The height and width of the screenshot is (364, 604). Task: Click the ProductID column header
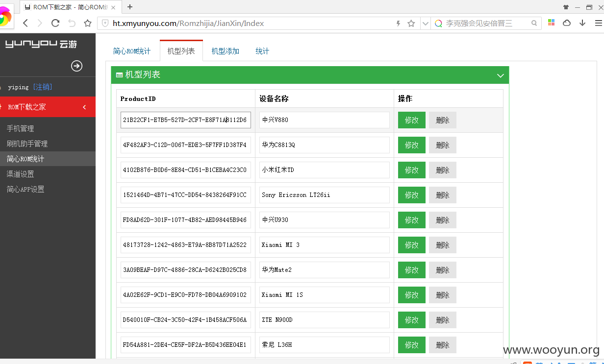[x=138, y=98]
